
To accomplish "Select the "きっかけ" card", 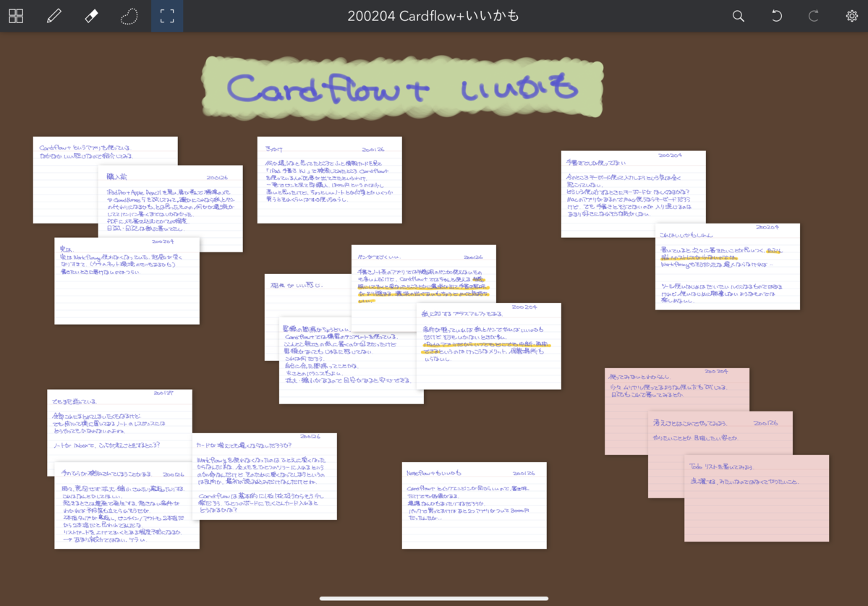I will click(x=329, y=179).
